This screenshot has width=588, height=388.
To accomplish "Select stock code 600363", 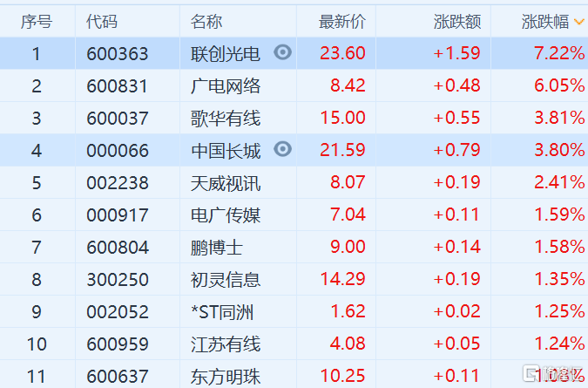I will point(118,54).
